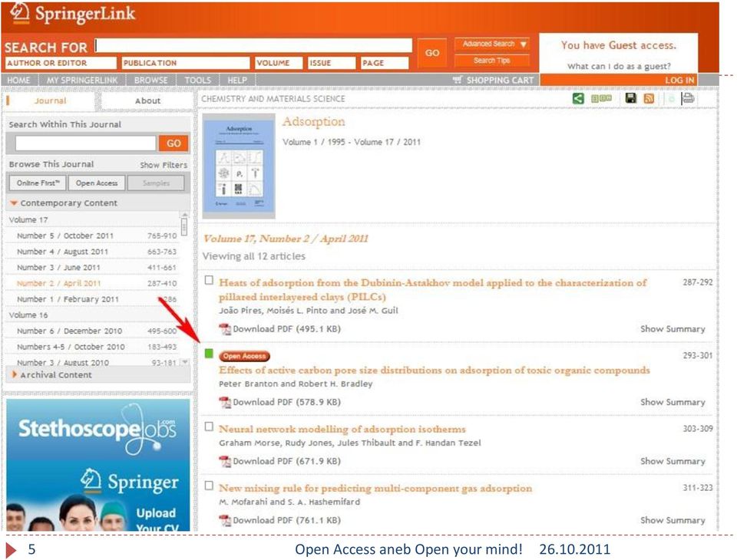
Task: Click the printer icon
Action: (688, 98)
